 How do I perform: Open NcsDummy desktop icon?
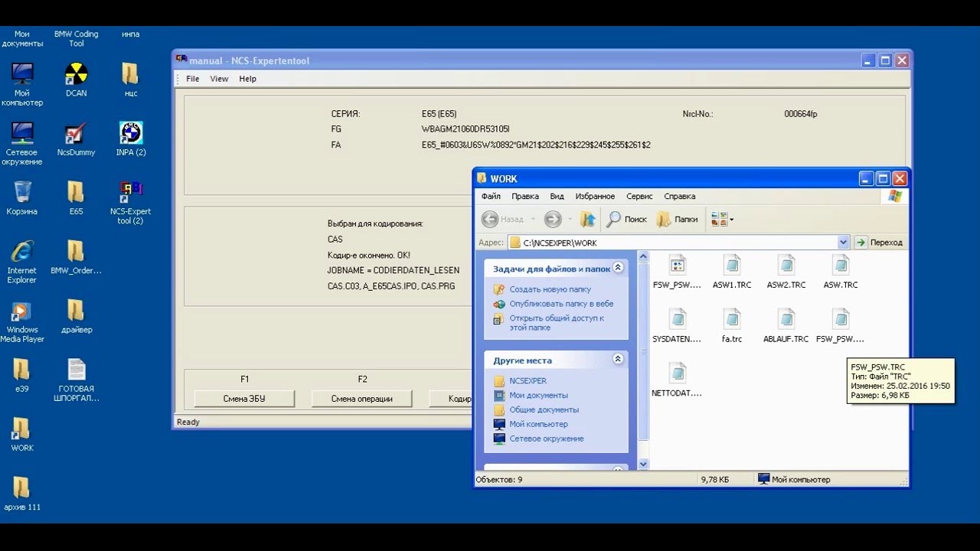(76, 139)
